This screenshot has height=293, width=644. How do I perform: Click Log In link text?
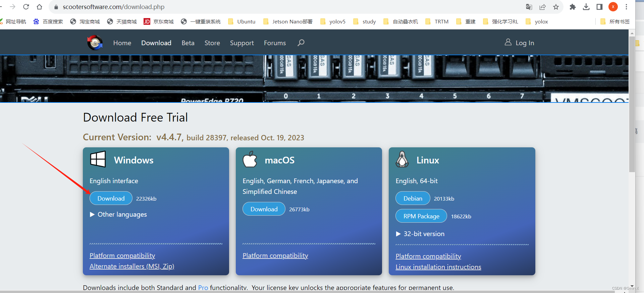point(525,43)
